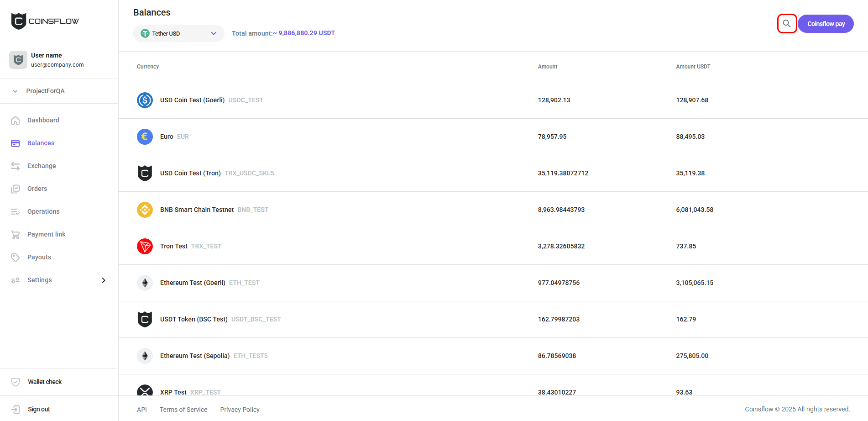Open the Tether USD currency dropdown
Image resolution: width=868 pixels, height=421 pixels.
(x=178, y=33)
